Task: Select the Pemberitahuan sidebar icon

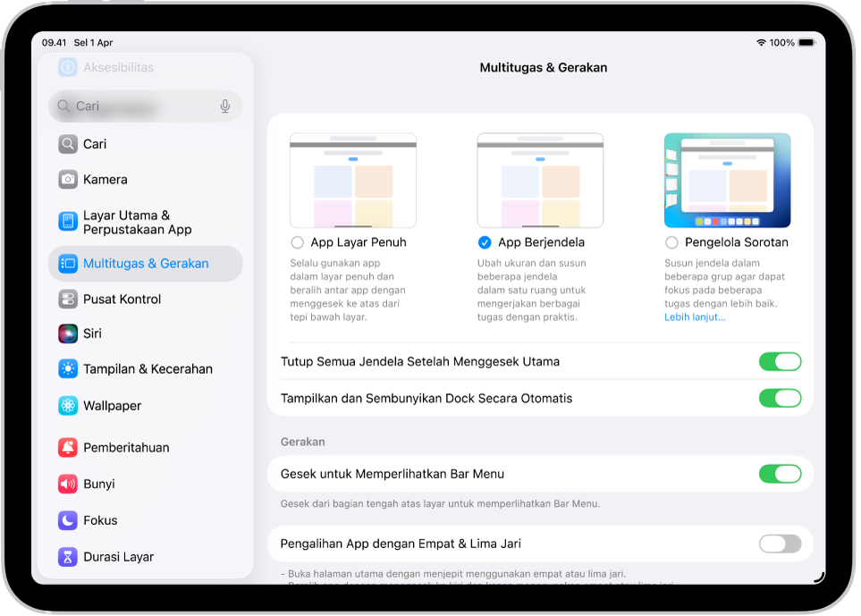Action: [69, 447]
